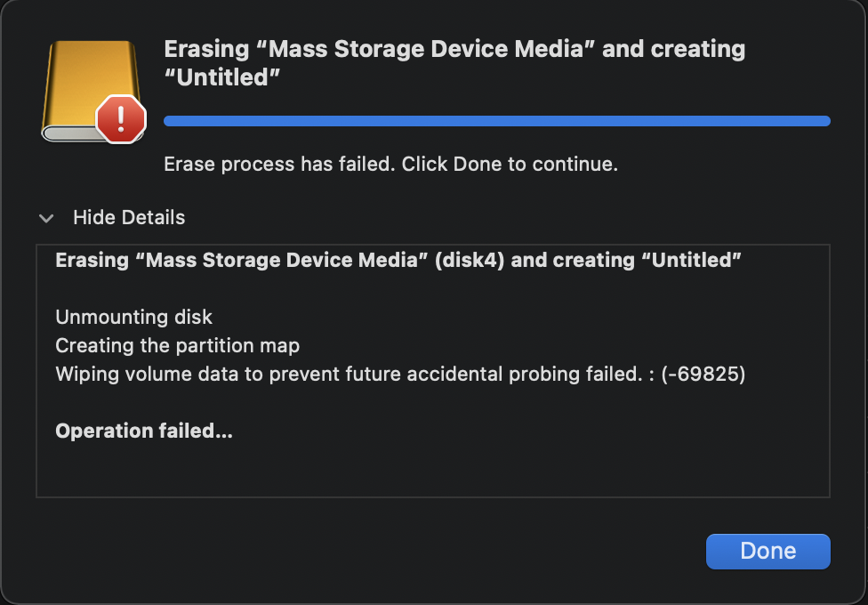Viewport: 868px width, 605px height.
Task: Click the bold "Operation failed..." line
Action: click(144, 431)
